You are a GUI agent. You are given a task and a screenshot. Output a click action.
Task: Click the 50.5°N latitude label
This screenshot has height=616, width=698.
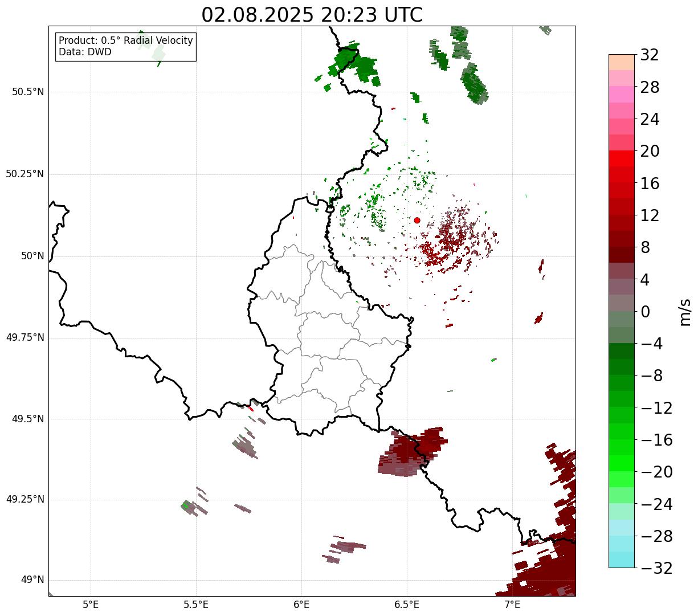(28, 92)
